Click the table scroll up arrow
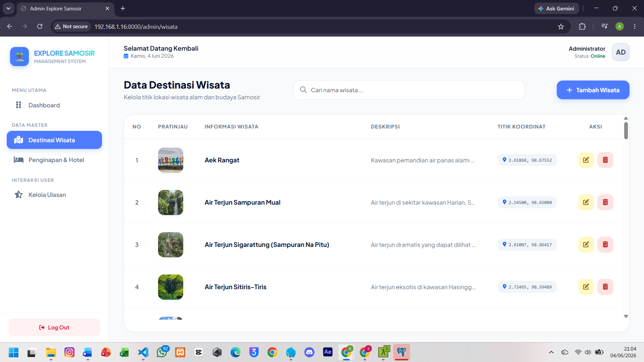The width and height of the screenshot is (644, 362). 626,118
